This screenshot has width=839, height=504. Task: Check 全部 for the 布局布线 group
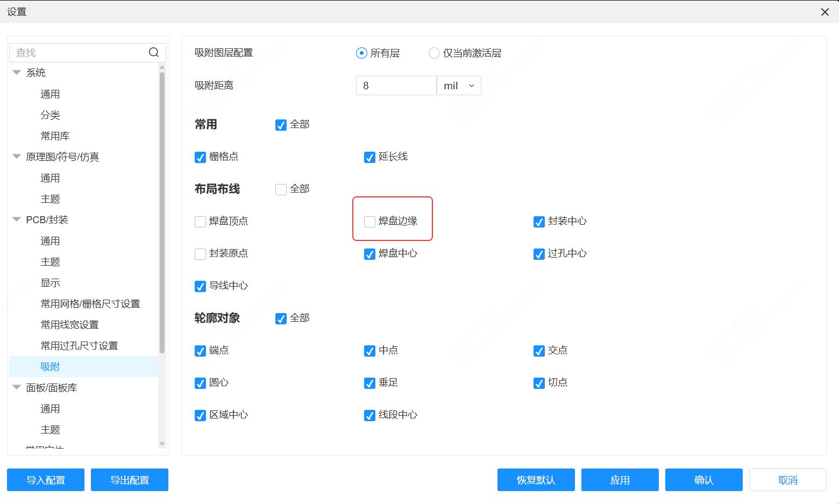coord(281,189)
